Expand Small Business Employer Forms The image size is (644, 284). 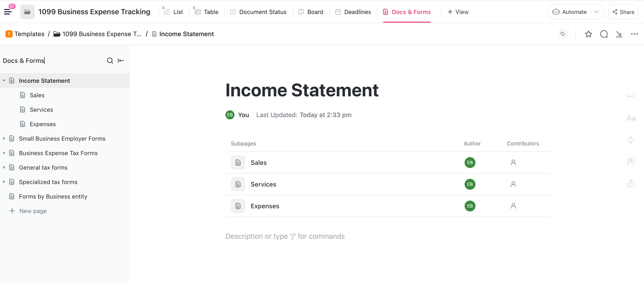pyautogui.click(x=4, y=138)
